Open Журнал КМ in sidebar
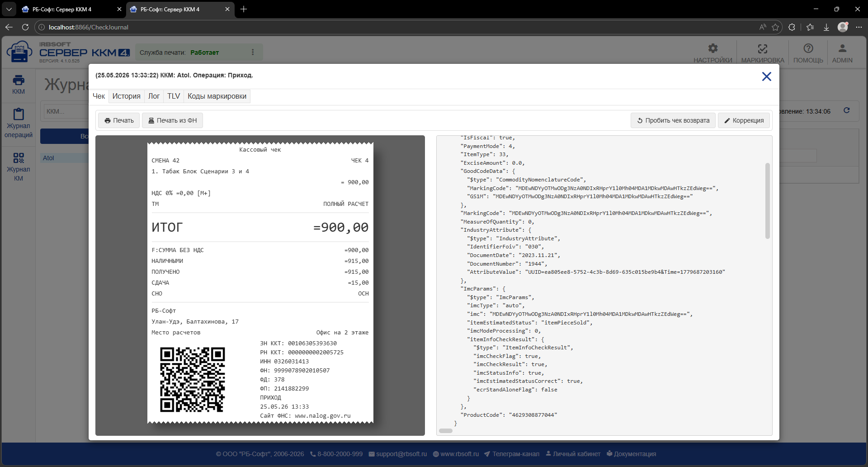This screenshot has width=868, height=467. pyautogui.click(x=19, y=167)
